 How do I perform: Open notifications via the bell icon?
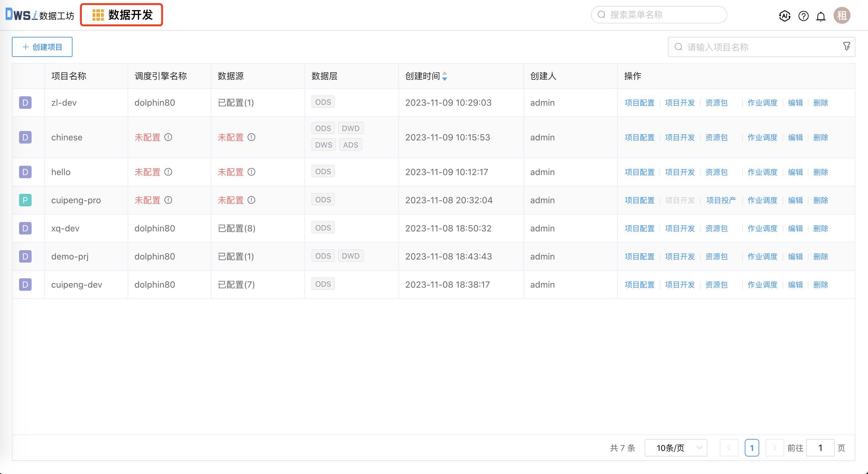[x=821, y=16]
